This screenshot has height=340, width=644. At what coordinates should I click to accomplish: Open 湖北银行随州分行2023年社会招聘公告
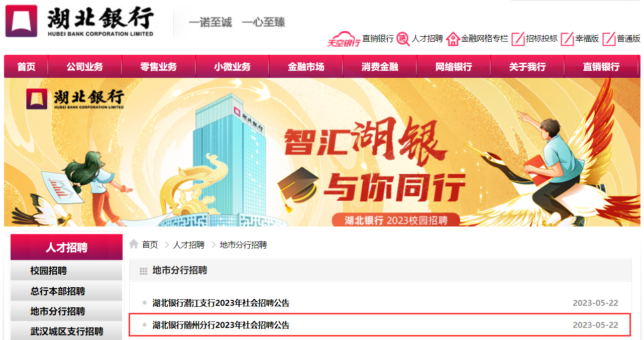[221, 325]
